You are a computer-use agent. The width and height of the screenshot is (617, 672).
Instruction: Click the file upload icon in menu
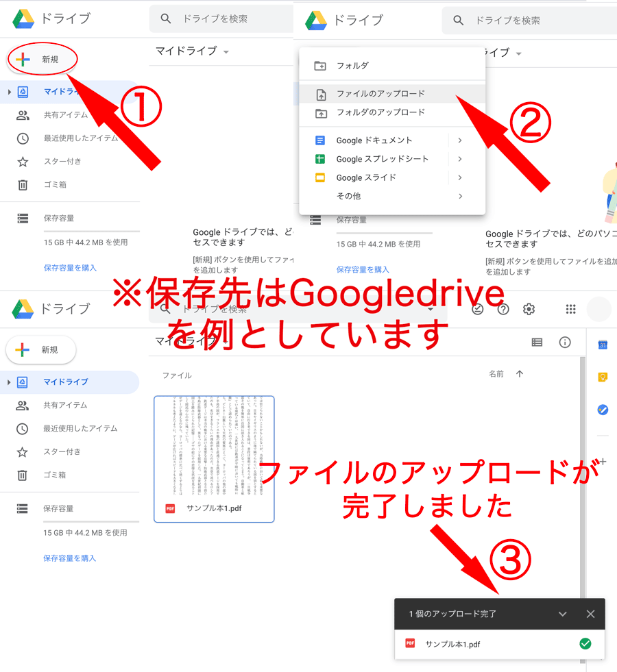tap(321, 95)
